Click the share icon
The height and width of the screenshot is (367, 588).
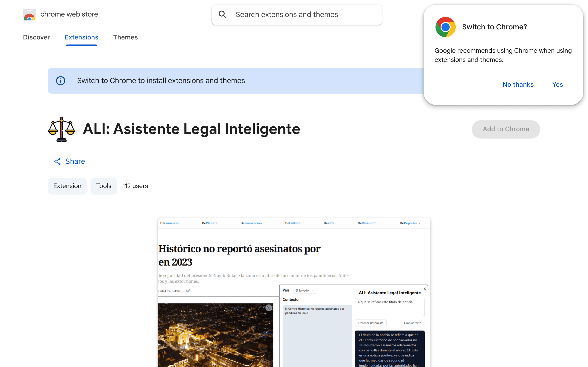[57, 161]
